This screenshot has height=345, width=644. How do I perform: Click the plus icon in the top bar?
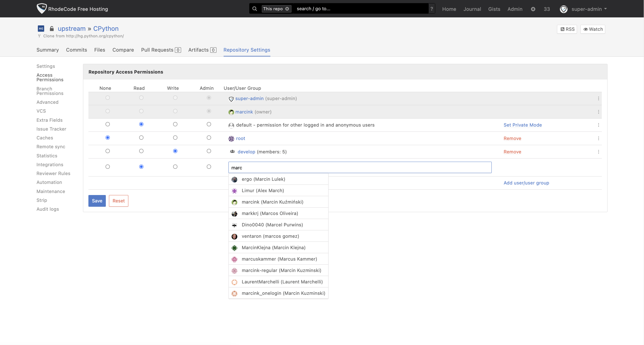533,9
